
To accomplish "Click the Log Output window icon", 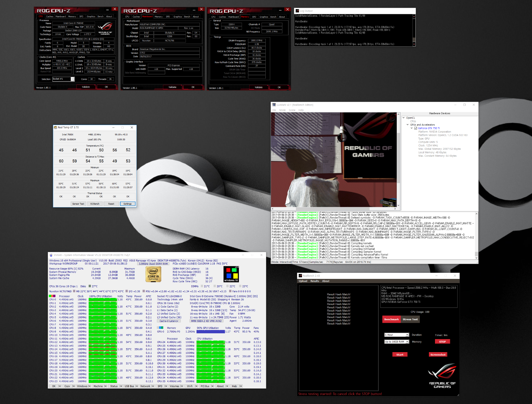I will (297, 11).
